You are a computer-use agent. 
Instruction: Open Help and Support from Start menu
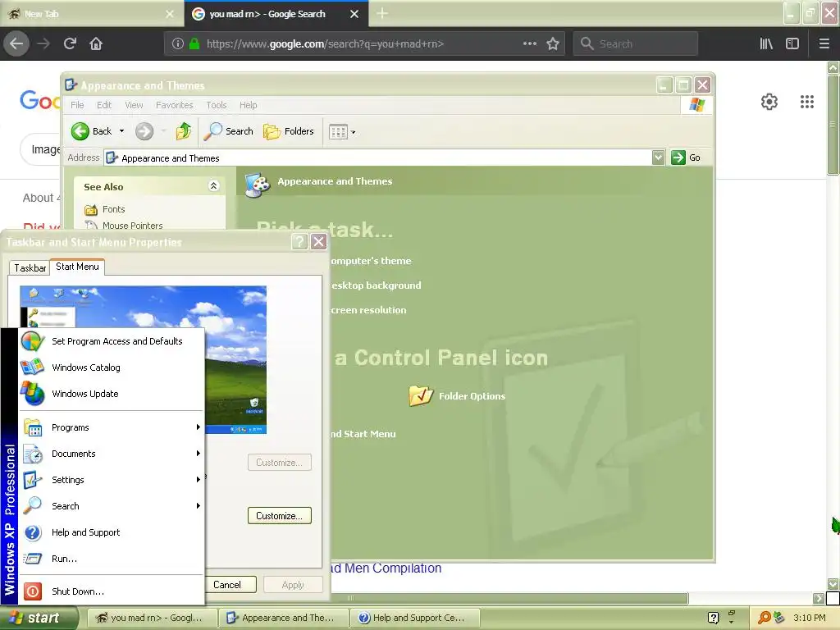click(x=112, y=532)
